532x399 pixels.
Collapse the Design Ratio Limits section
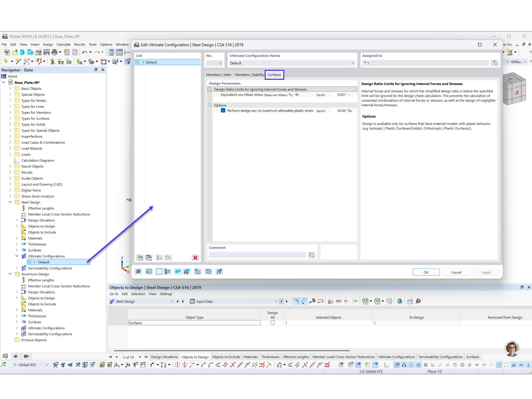(210, 89)
